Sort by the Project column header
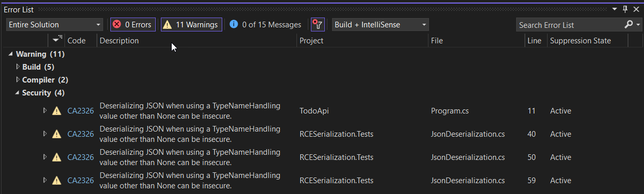 click(362, 41)
